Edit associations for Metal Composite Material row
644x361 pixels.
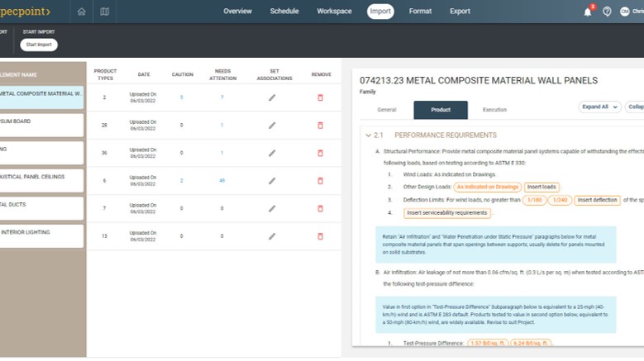pos(272,97)
